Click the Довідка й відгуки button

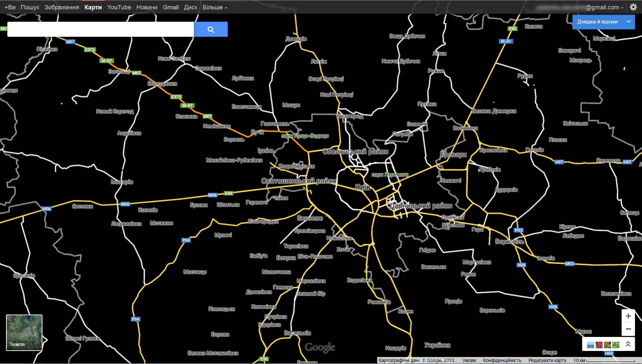598,22
